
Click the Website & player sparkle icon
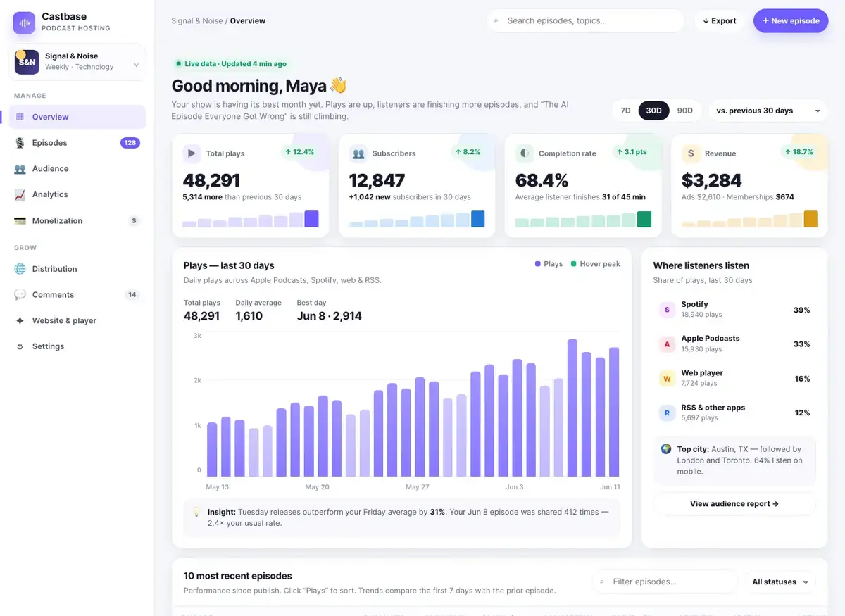tap(20, 320)
